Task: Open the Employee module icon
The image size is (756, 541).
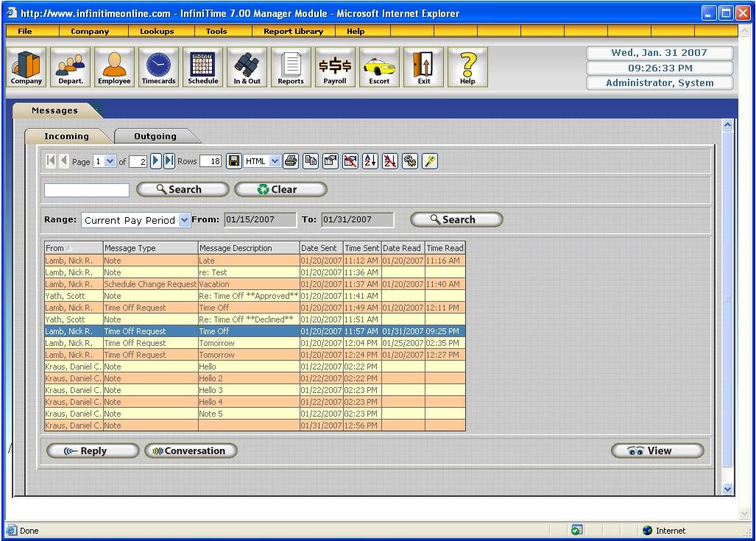Action: pyautogui.click(x=114, y=67)
